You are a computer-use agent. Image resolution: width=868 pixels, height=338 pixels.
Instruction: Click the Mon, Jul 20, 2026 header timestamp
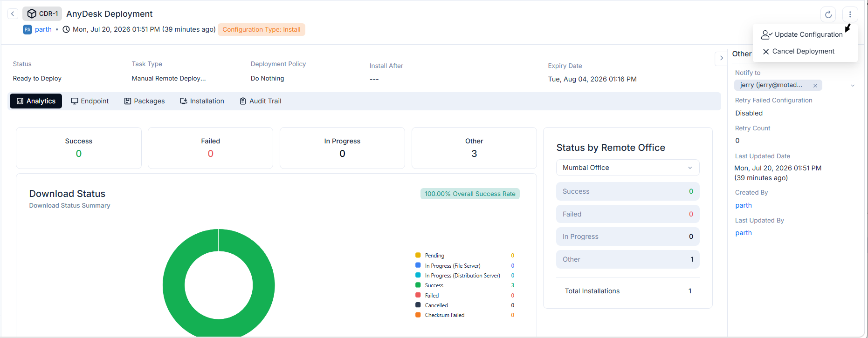[144, 29]
